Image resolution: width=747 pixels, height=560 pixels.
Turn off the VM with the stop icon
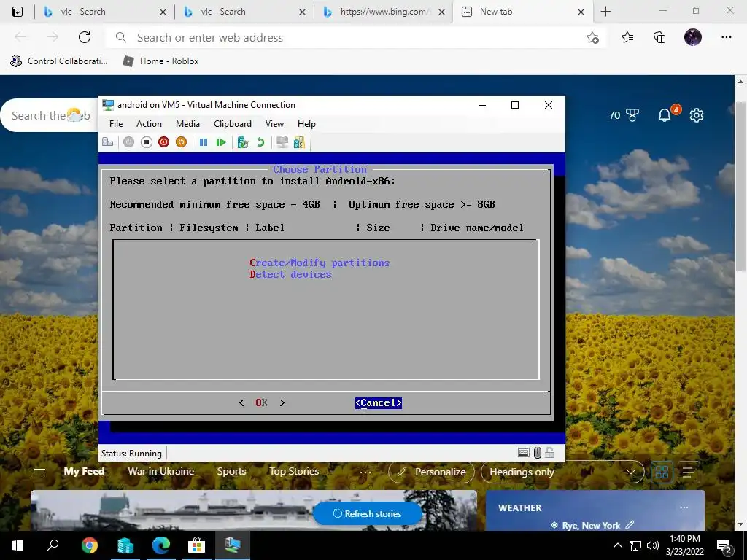[x=146, y=142]
